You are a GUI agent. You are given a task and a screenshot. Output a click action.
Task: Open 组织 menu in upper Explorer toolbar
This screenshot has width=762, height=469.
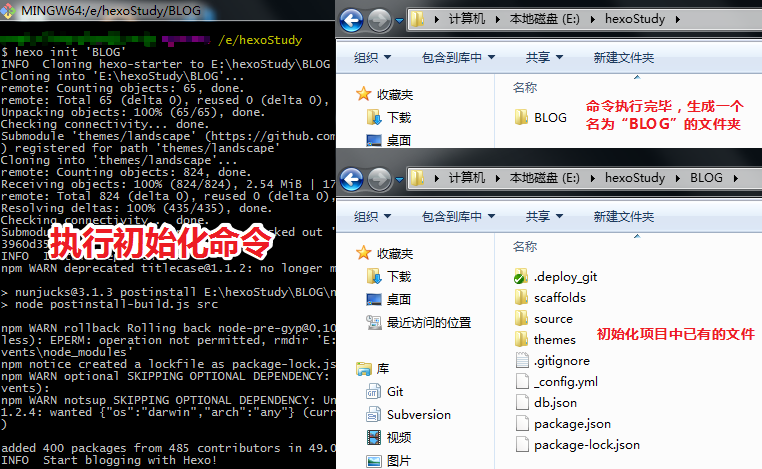coord(372,57)
